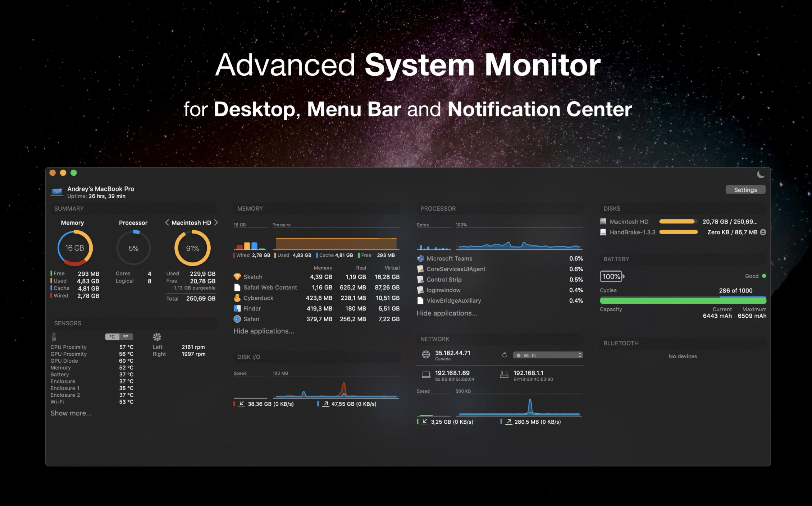Click the disk read arrow icon

pyautogui.click(x=242, y=404)
